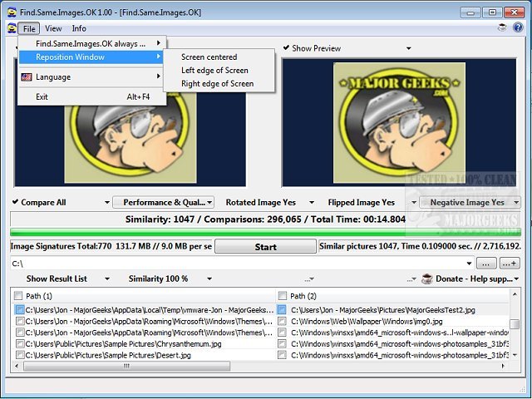532x399 pixels.
Task: Click the coffee cup icon in the menu bar
Action: pos(502,27)
